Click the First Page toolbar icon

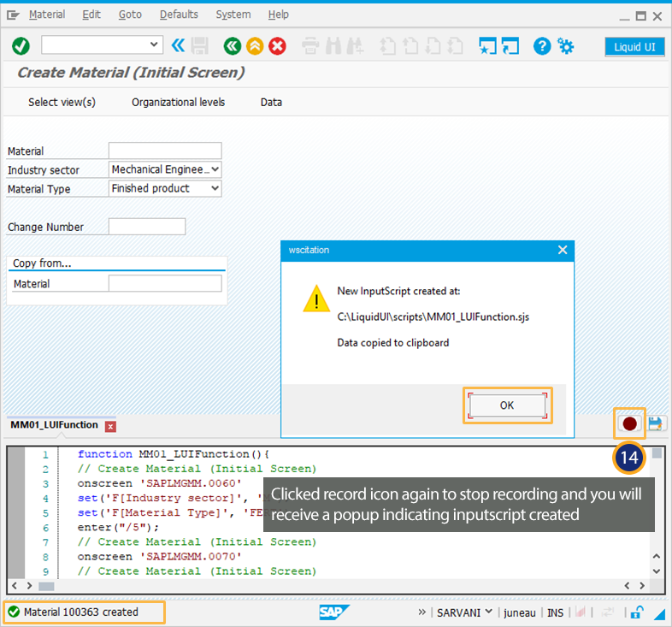point(388,46)
